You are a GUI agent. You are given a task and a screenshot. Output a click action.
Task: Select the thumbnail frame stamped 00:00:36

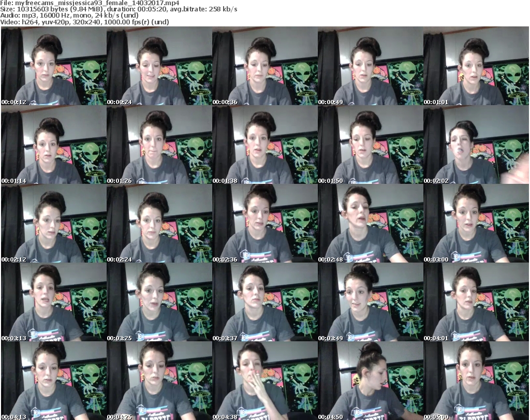[265, 66]
